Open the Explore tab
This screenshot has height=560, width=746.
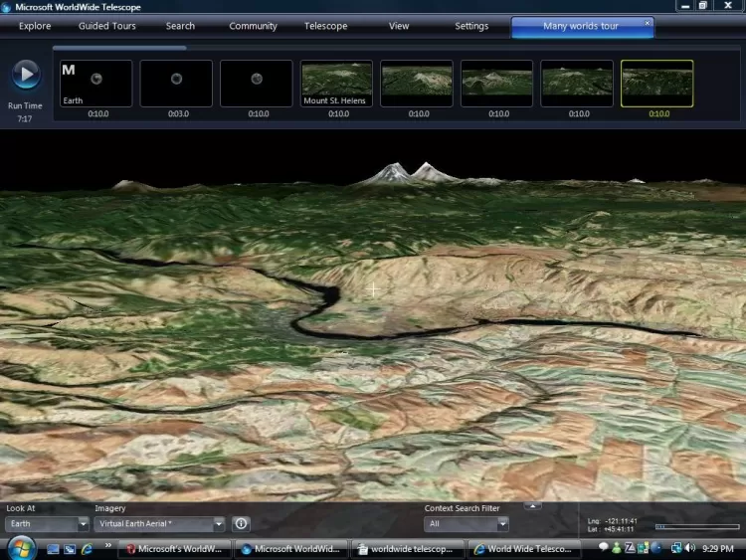click(x=35, y=26)
